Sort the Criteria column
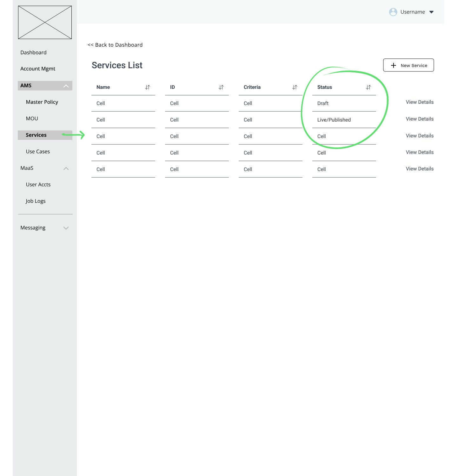This screenshot has height=476, width=457. point(295,87)
